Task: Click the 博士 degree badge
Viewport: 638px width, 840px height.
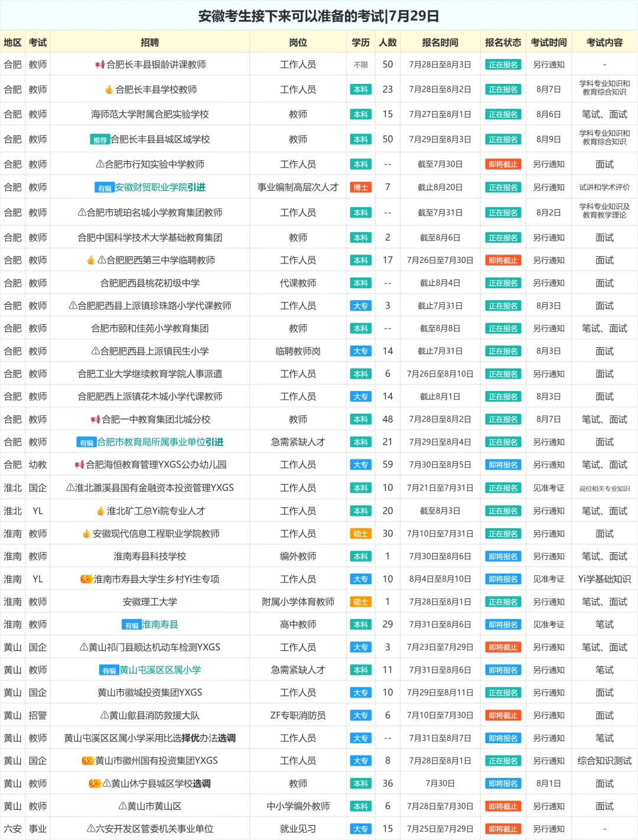Action: [x=361, y=187]
